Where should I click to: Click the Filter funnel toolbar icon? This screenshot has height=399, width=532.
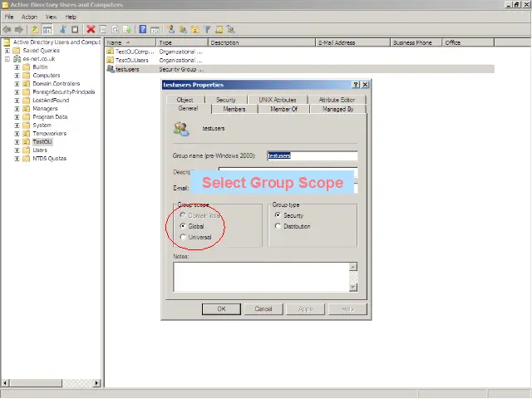pyautogui.click(x=207, y=30)
